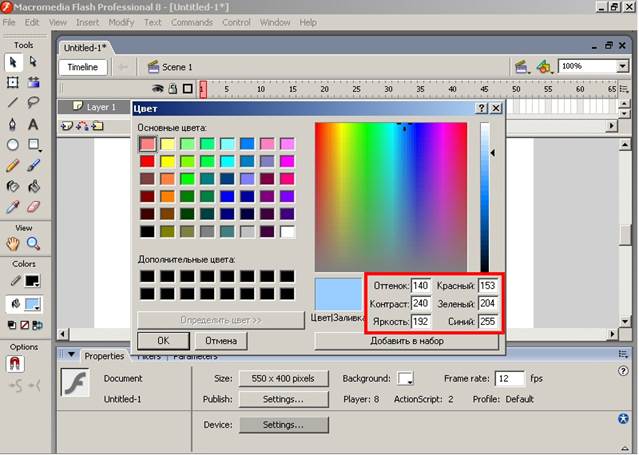Viewport: 639px width, 455px height.
Task: Click the Insert Layer Folder icon
Action: [x=97, y=126]
